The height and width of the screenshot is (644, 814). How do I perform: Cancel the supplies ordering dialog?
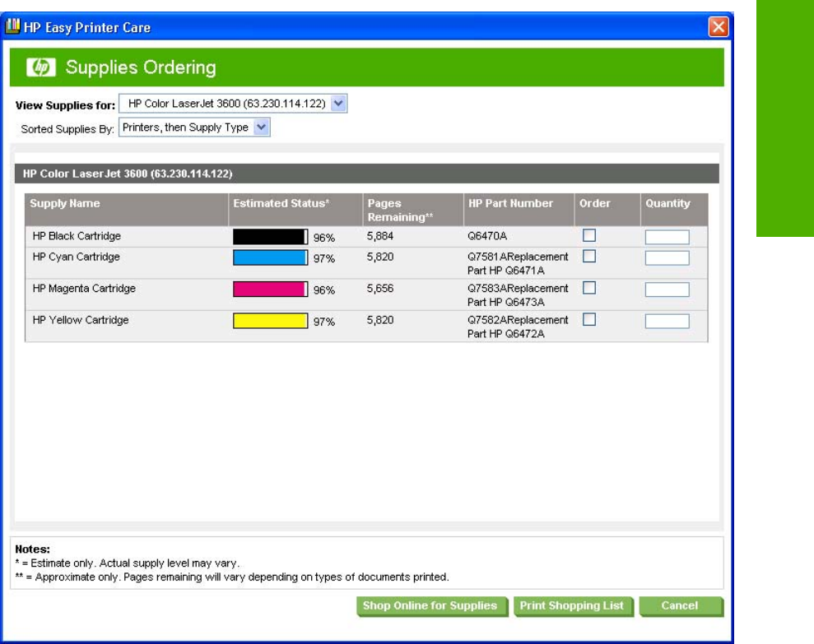[x=681, y=606]
